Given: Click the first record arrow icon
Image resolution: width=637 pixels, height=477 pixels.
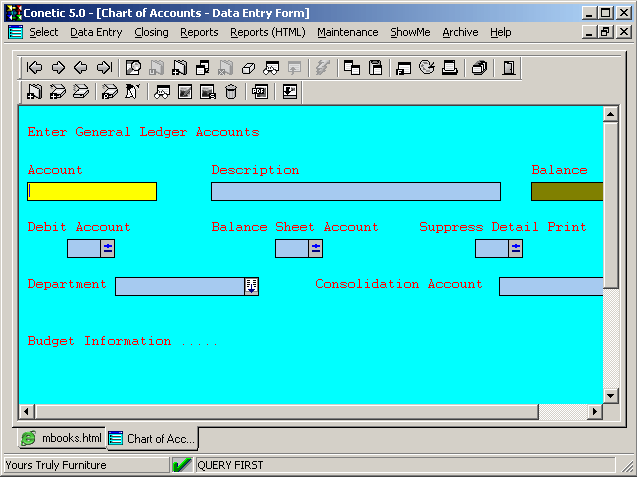Looking at the screenshot, I should tap(35, 68).
